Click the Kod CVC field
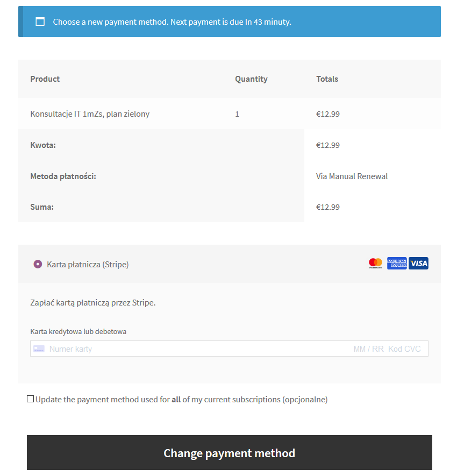 click(404, 349)
